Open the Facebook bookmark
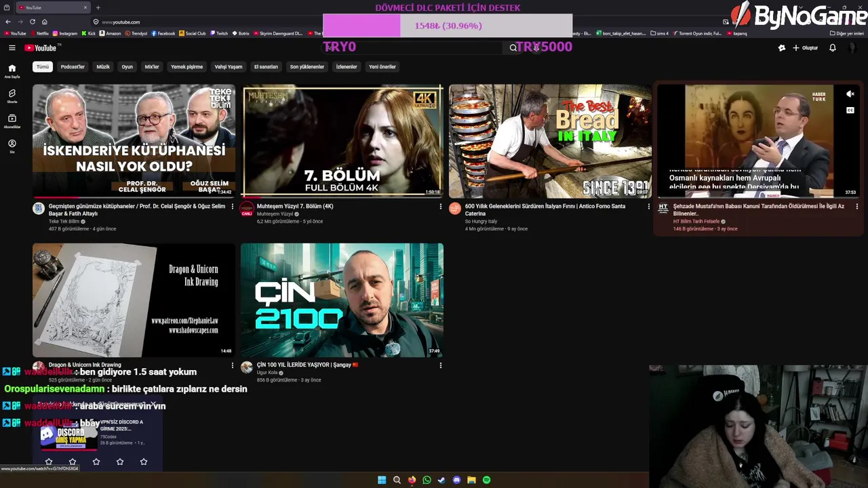Viewport: 868px width, 488px height. click(x=163, y=33)
